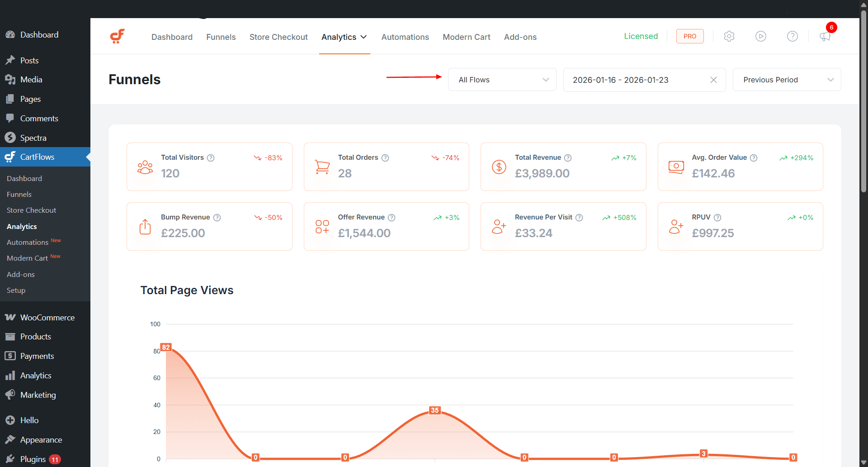Click the PRO badge button

pyautogui.click(x=690, y=36)
